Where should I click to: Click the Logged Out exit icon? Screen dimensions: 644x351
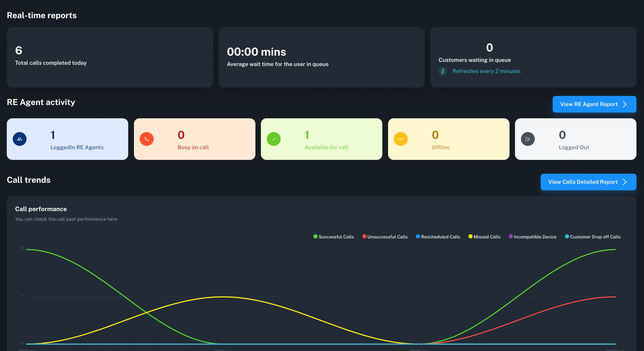tap(528, 139)
